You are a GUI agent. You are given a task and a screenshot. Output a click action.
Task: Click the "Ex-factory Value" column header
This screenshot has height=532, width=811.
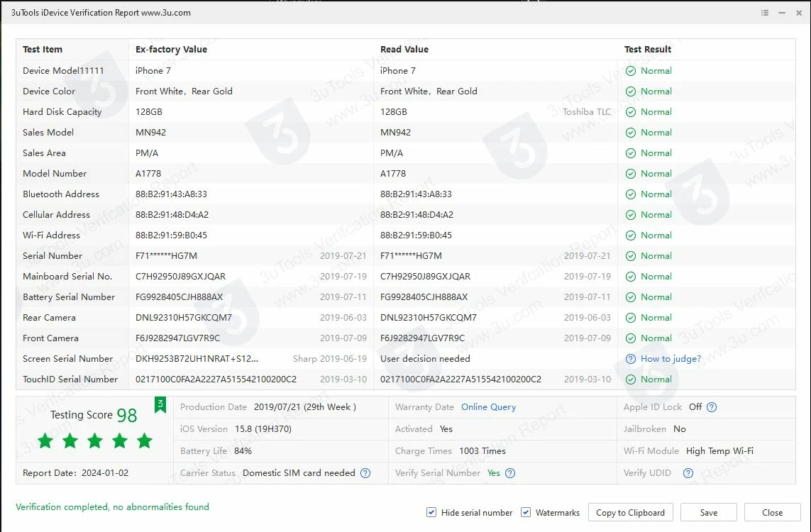pos(171,50)
